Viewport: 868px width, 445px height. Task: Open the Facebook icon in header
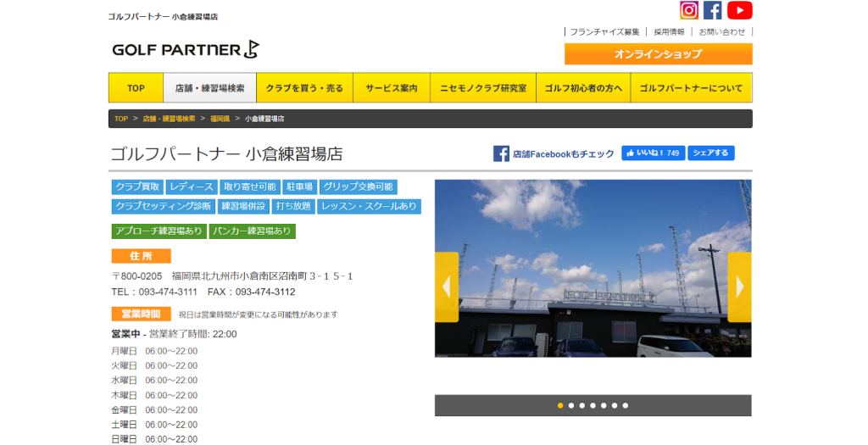point(713,10)
